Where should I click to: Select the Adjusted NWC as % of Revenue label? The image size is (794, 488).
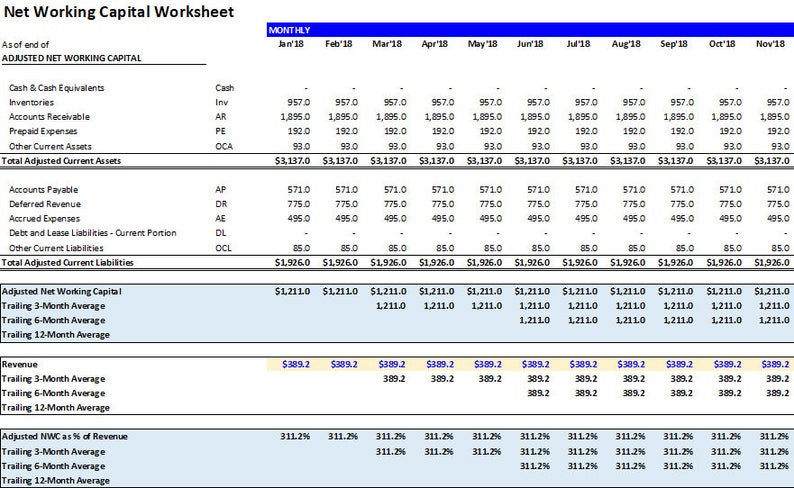tap(64, 436)
